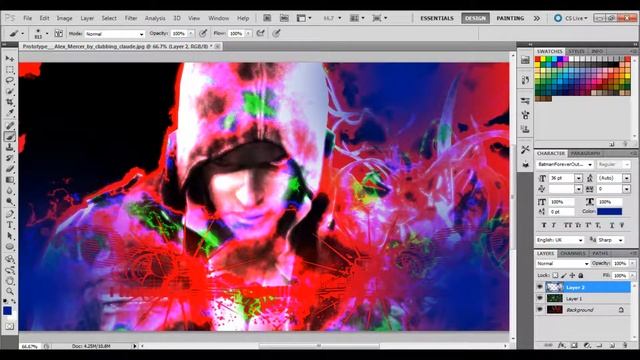Switch to the Paragraph tab
Image resolution: width=640 pixels, height=360 pixels.
pyautogui.click(x=585, y=153)
